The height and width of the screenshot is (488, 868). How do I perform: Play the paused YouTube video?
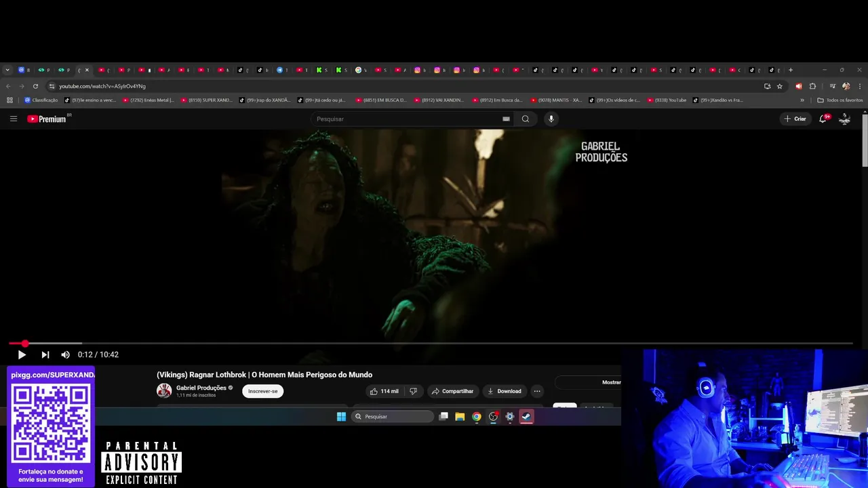pos(22,354)
